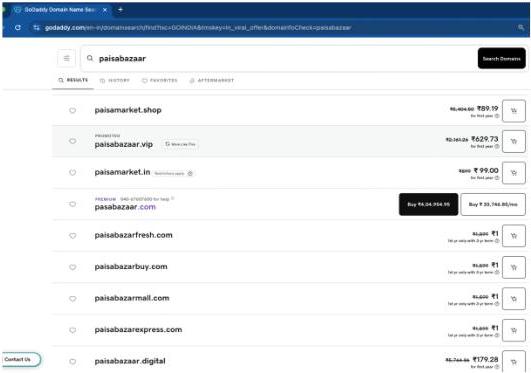Favorite paisabazarbuy.com with heart icon

[x=72, y=267]
